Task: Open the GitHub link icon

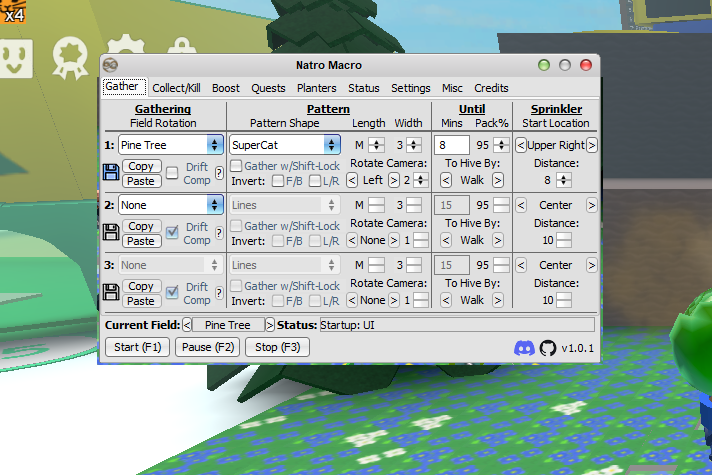Action: (548, 348)
